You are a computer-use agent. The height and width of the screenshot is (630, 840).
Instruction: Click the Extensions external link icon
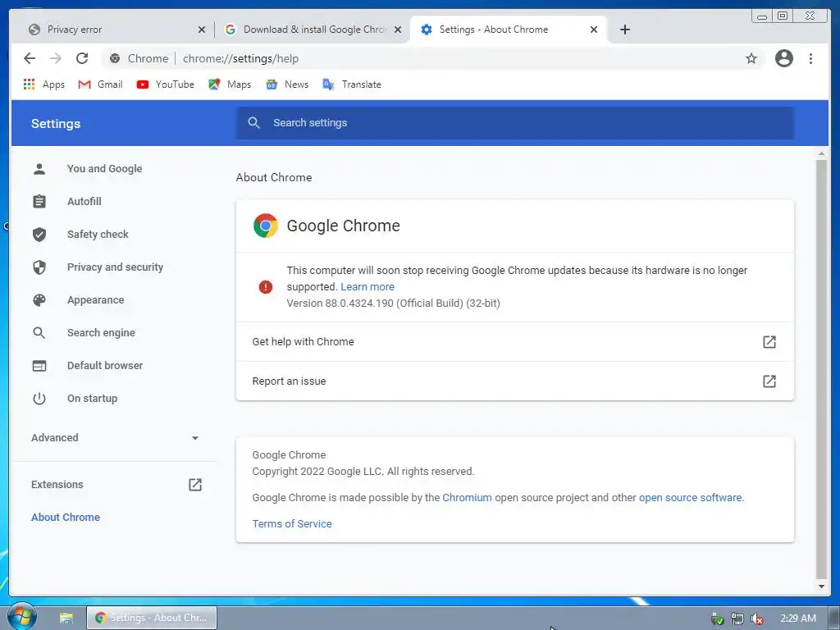click(195, 485)
